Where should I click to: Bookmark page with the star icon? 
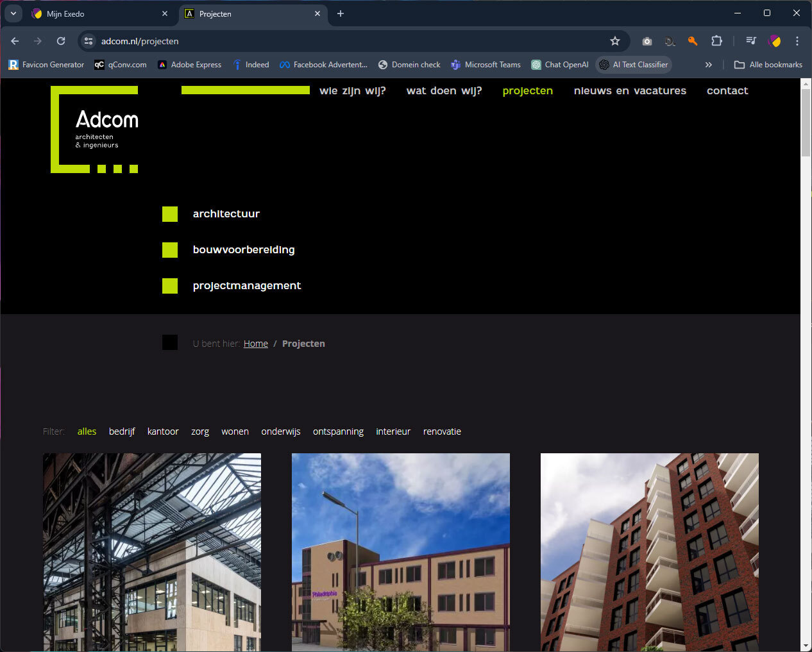point(614,41)
